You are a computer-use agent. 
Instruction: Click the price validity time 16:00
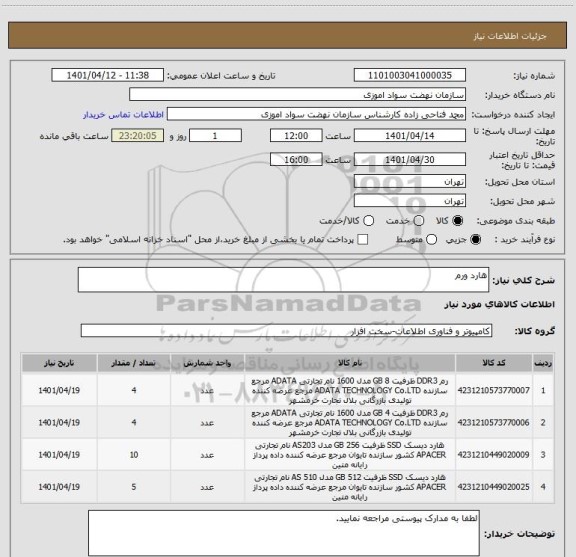[x=296, y=159]
